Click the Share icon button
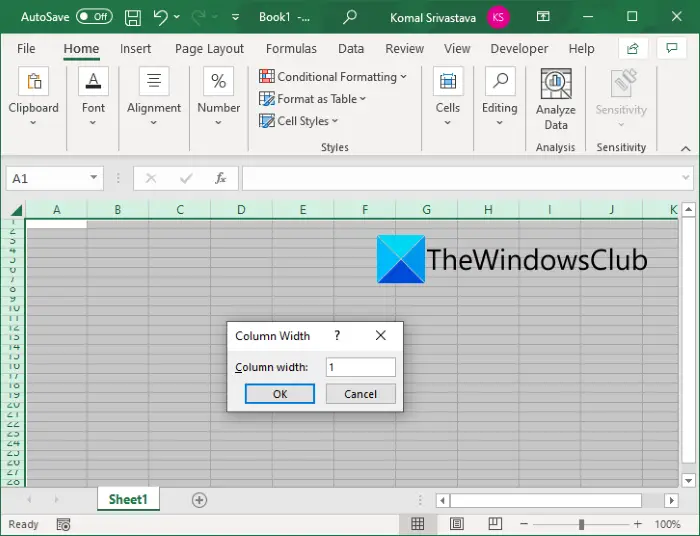This screenshot has width=700, height=536. pos(633,48)
